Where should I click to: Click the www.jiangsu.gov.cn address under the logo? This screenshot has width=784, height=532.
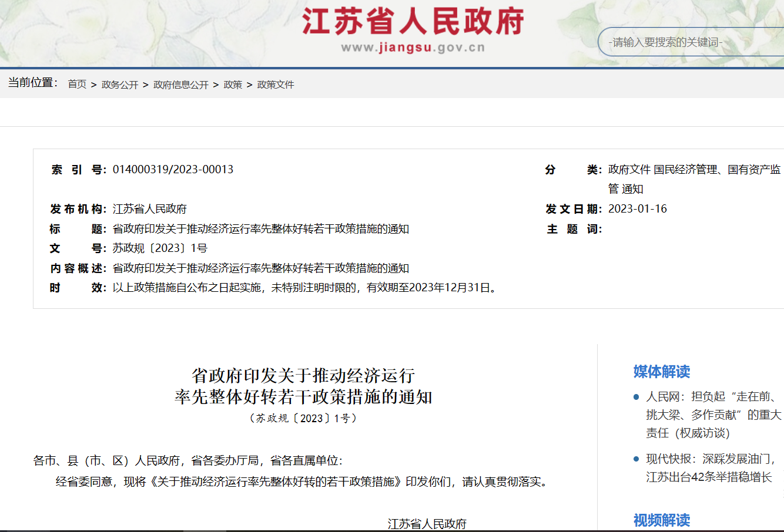[413, 48]
